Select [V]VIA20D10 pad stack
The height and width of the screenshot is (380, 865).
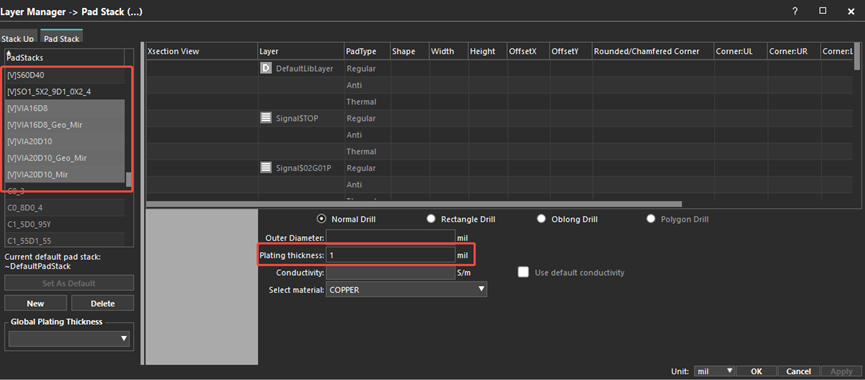(65, 141)
